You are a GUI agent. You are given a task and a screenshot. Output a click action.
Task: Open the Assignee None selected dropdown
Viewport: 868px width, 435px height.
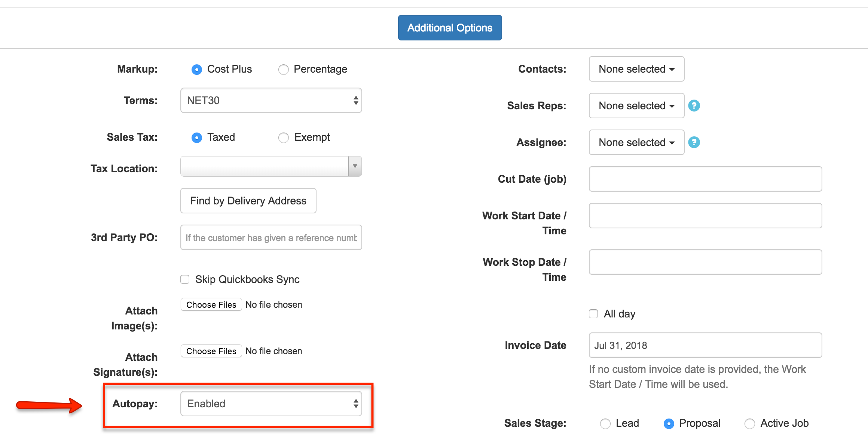(x=636, y=142)
